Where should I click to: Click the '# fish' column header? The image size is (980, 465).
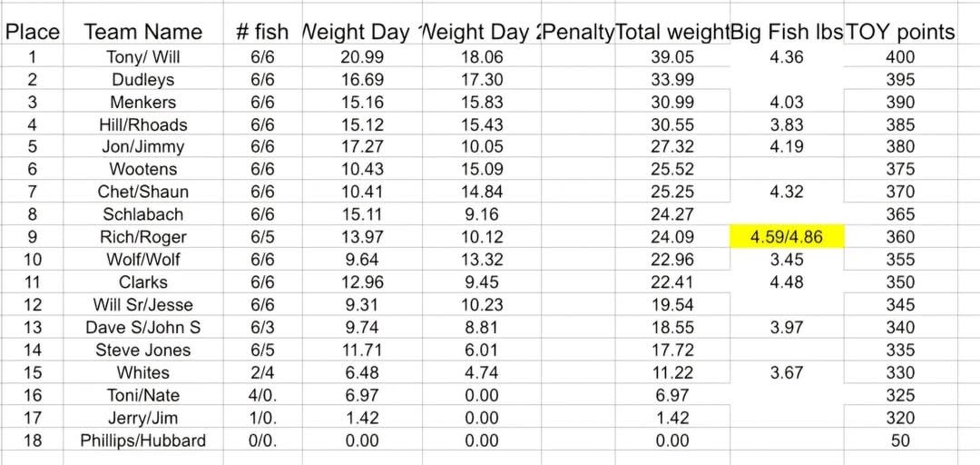[x=261, y=33]
